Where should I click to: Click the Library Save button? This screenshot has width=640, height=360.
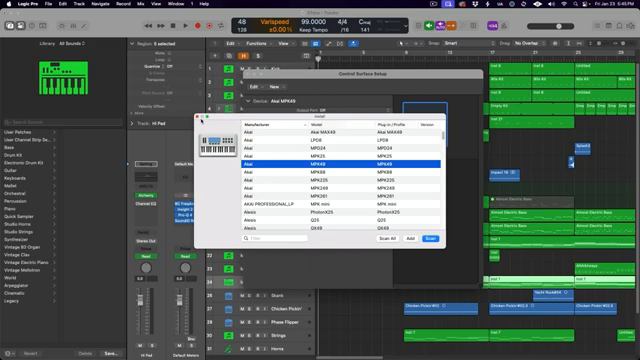click(x=111, y=353)
